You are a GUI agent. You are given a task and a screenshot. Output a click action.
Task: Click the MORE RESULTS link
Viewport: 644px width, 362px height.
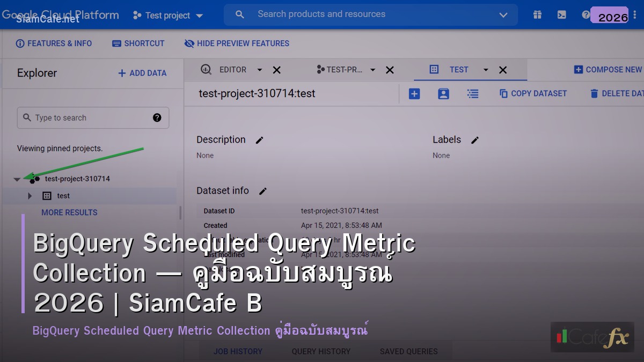point(69,212)
